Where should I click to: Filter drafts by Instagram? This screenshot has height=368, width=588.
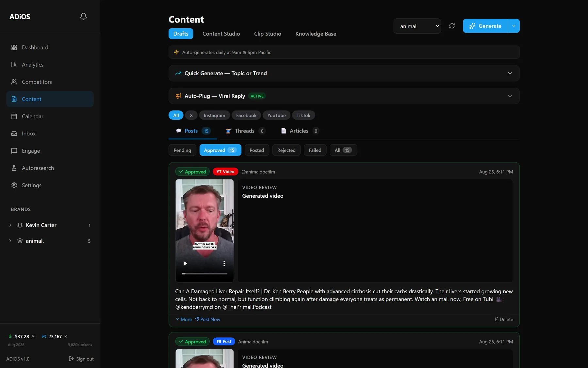point(214,115)
